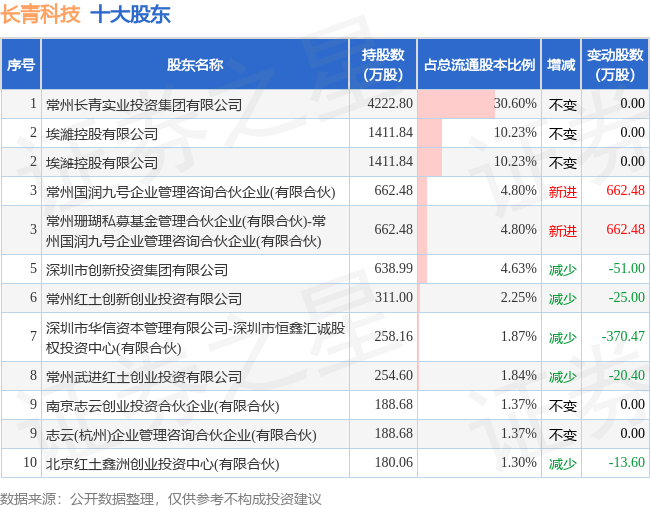Click sequence number 1 in first row

pos(34,103)
